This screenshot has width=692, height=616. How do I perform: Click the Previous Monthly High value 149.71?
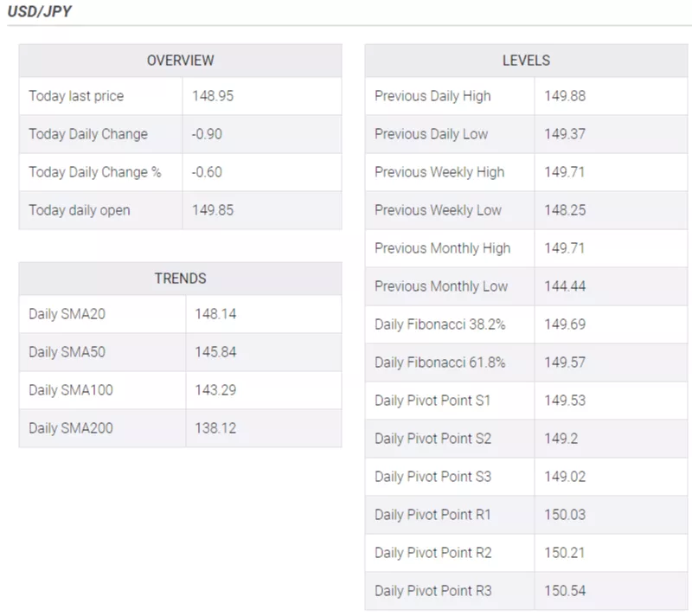(x=565, y=248)
